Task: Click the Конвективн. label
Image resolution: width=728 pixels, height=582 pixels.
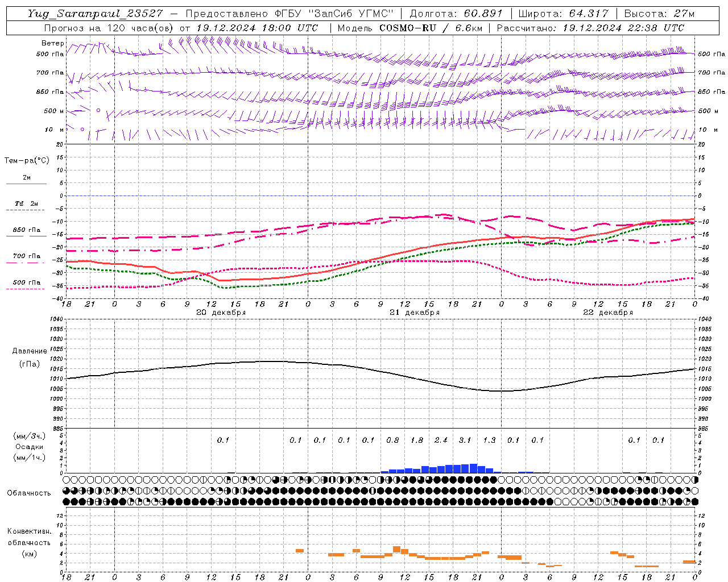Action: pyautogui.click(x=29, y=531)
